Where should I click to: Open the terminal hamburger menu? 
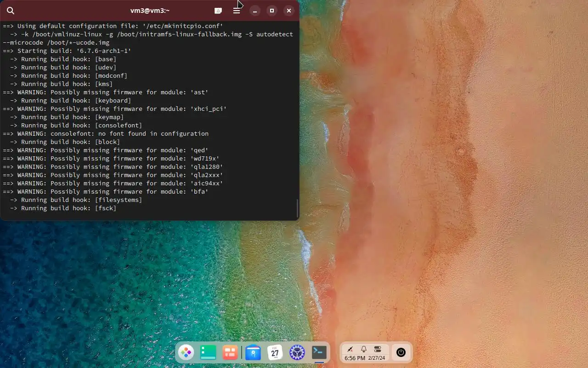click(237, 11)
